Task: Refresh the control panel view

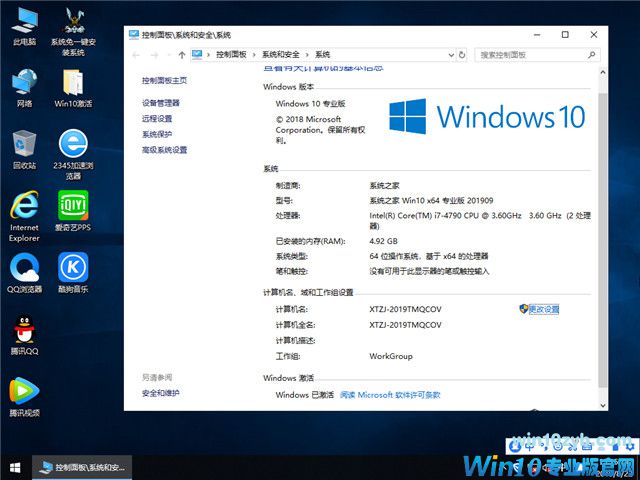Action: 462,55
